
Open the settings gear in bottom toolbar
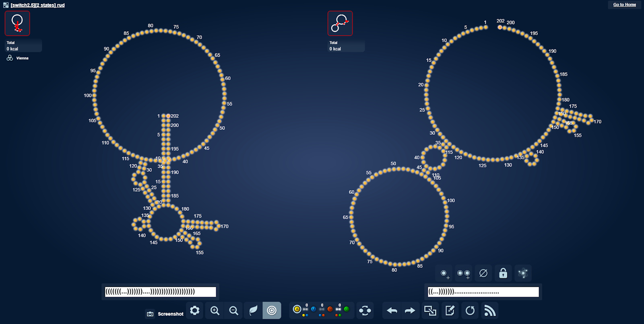click(x=195, y=310)
